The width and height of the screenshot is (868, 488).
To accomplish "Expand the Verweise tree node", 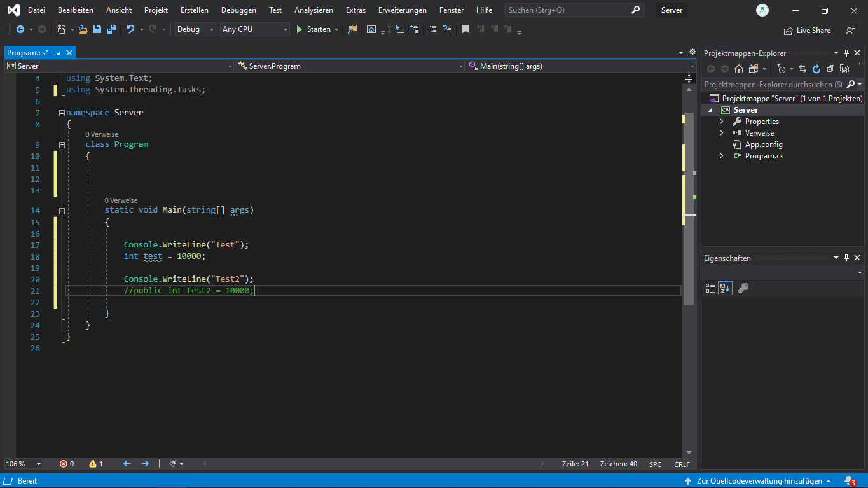I will click(721, 133).
